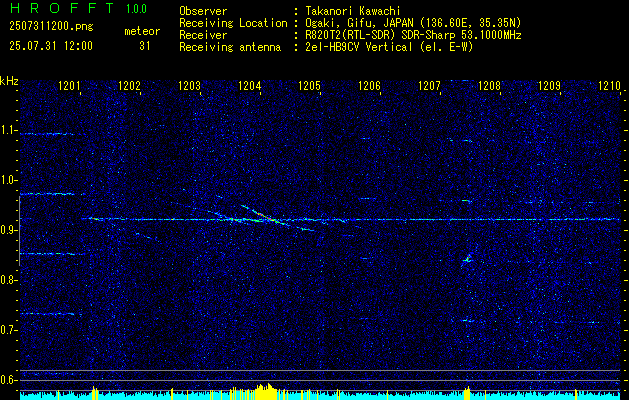Viewport: 629px width, 400px height.
Task: Click the version number 1.0.0
Action: pyautogui.click(x=136, y=9)
